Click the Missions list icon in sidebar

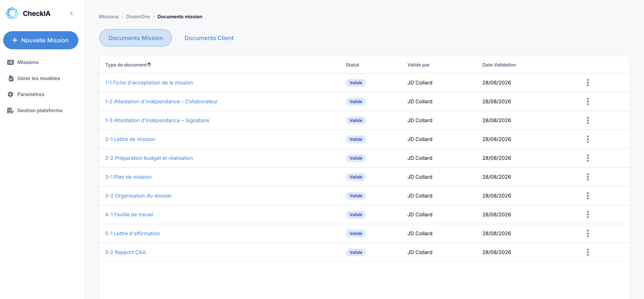pos(10,62)
